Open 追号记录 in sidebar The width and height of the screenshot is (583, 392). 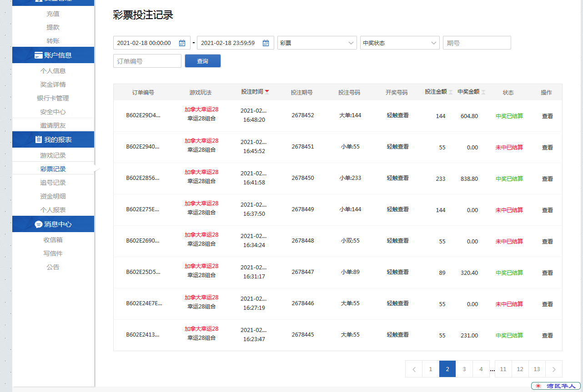53,183
